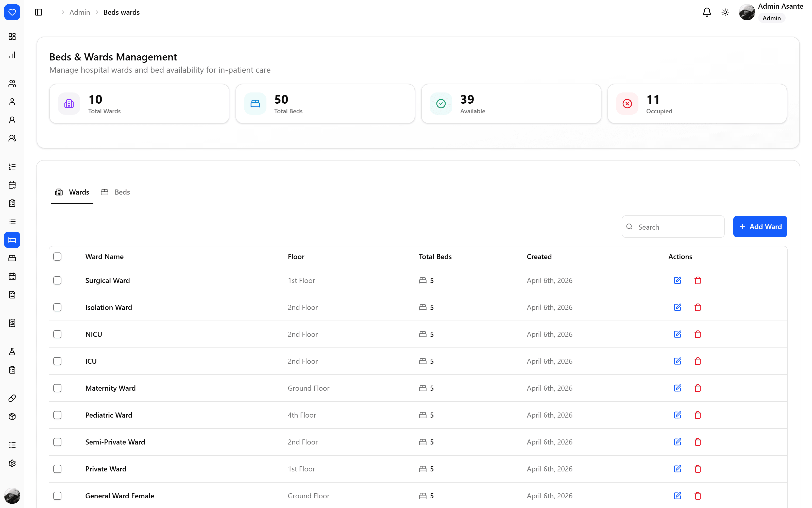The height and width of the screenshot is (508, 812).
Task: Edit the General Ward Female row
Action: click(x=678, y=496)
